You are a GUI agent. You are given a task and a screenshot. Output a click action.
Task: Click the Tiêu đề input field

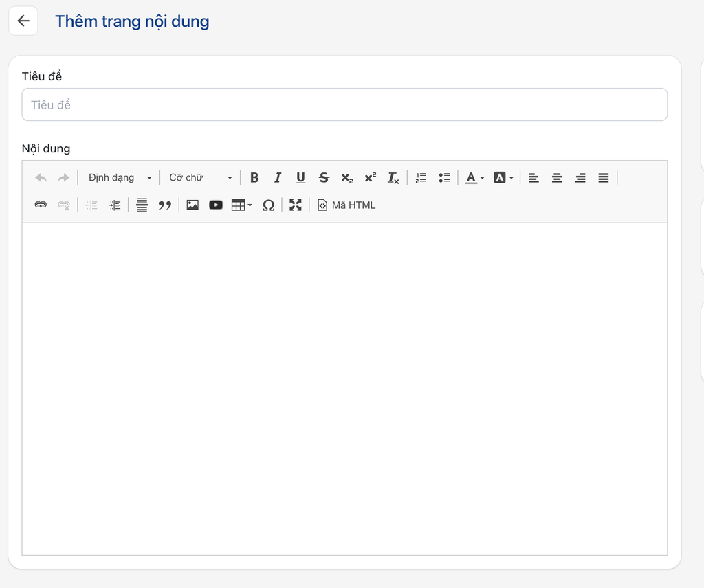344,104
